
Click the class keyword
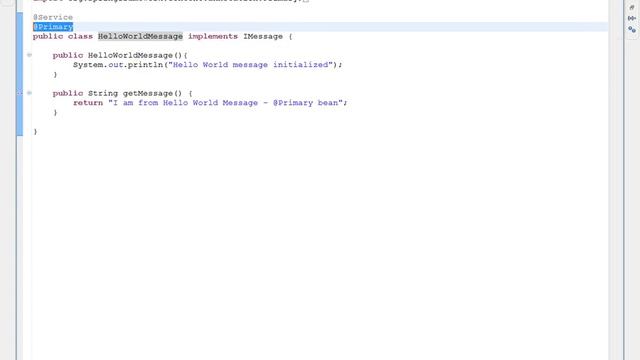[80, 36]
